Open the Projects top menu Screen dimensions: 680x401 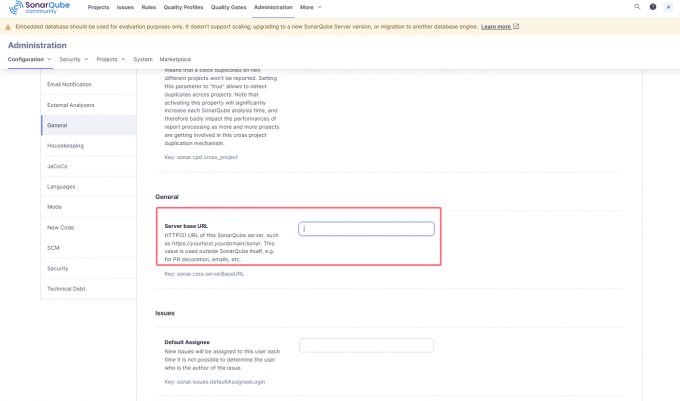coord(98,7)
